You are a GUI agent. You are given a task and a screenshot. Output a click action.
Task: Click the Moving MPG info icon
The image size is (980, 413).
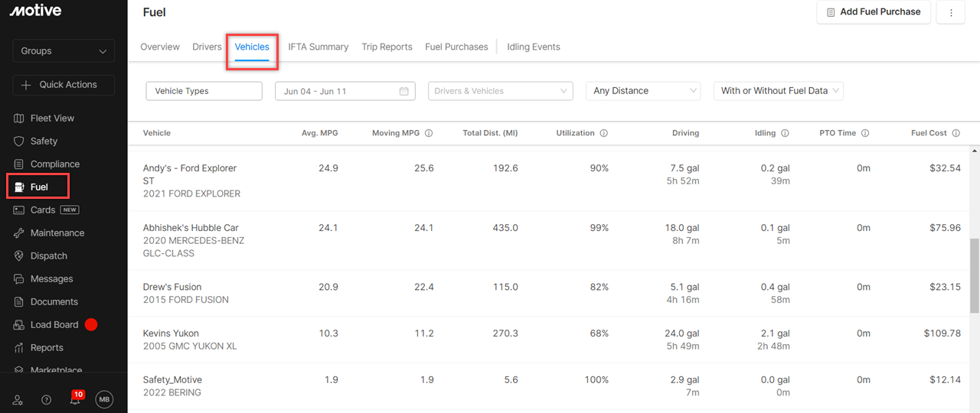429,133
